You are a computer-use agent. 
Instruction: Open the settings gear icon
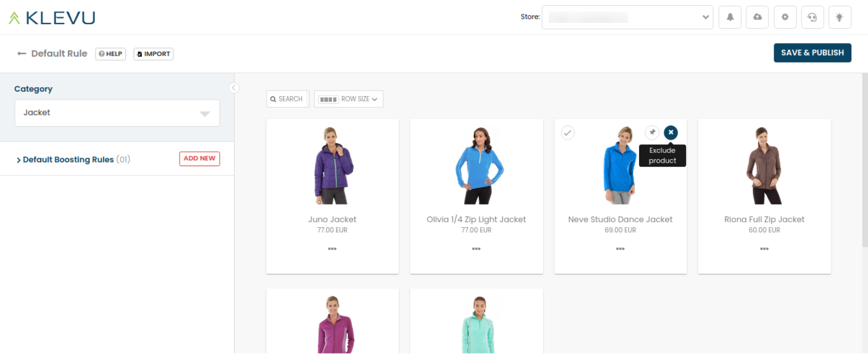pyautogui.click(x=785, y=17)
